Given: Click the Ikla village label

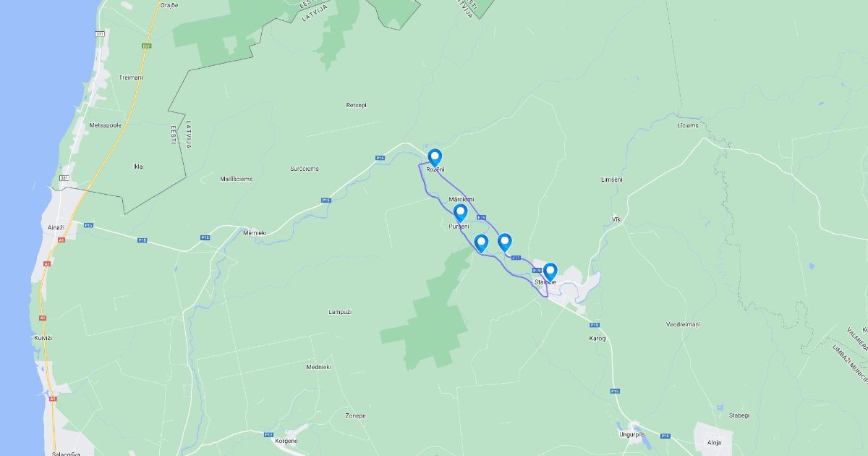Looking at the screenshot, I should click(138, 166).
